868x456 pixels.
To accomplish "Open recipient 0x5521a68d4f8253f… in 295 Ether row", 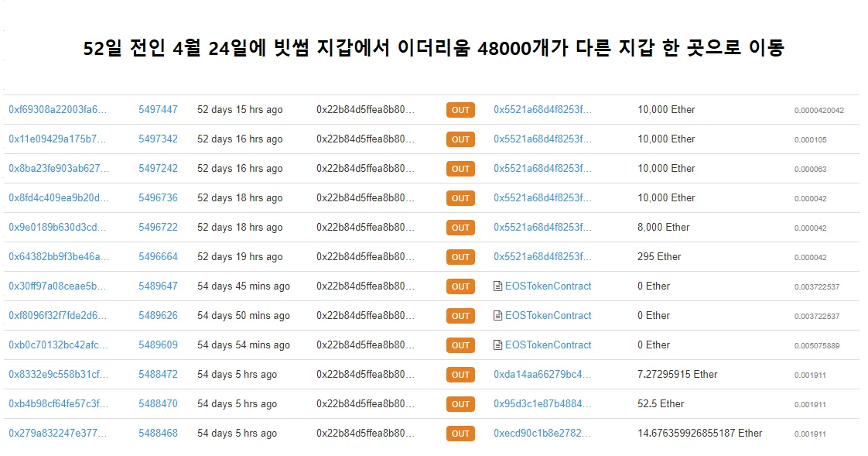I will 542,256.
